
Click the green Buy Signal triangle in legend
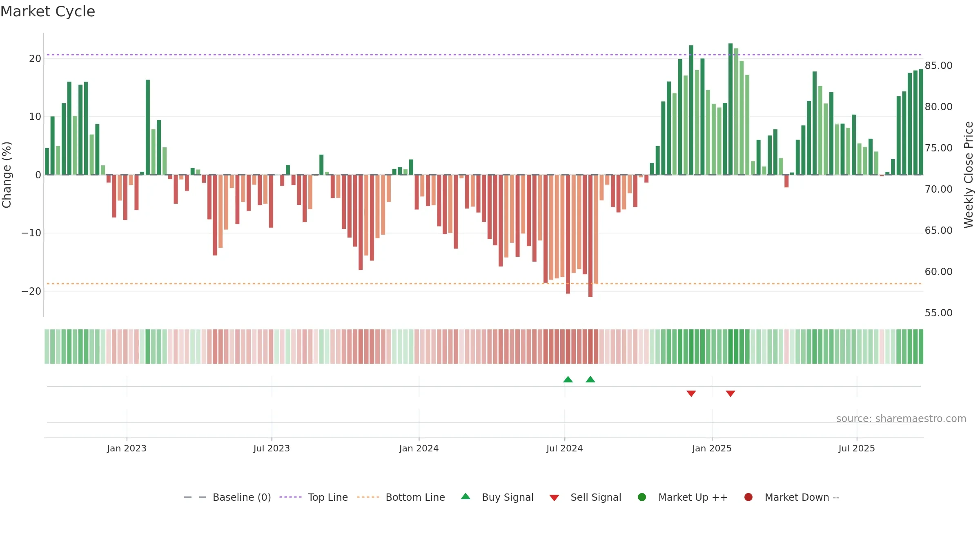coord(465,497)
